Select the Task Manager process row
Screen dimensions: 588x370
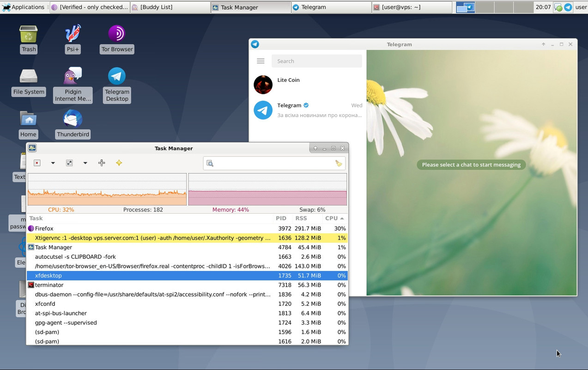coord(187,247)
